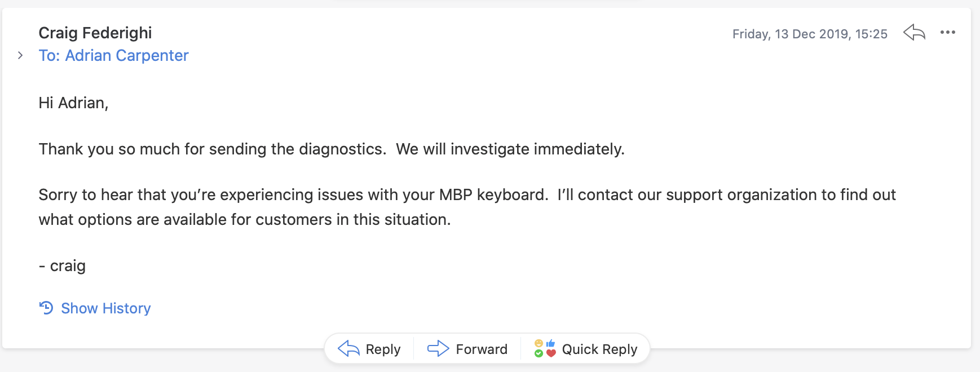Open Quick Reply options

point(599,349)
